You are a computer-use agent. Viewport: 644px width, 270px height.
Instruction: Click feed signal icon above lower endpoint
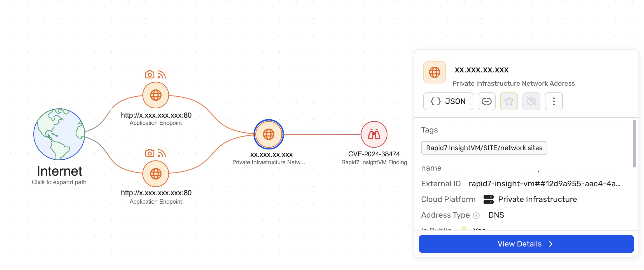tap(162, 153)
